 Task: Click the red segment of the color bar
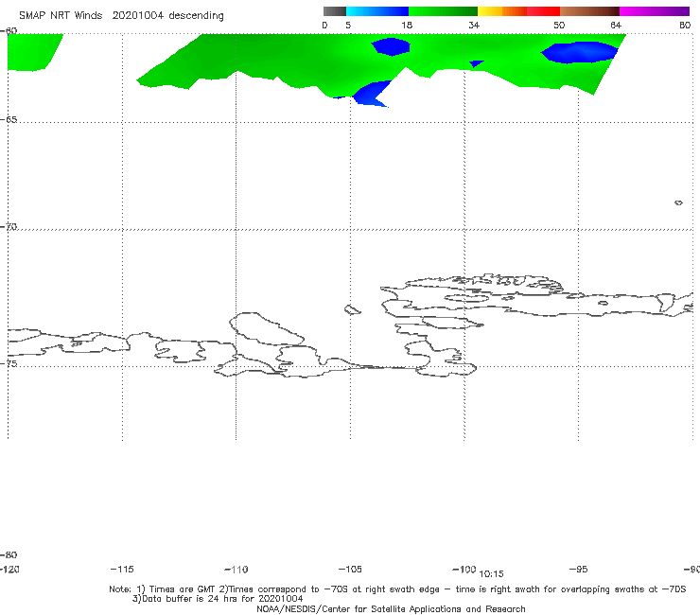point(543,11)
